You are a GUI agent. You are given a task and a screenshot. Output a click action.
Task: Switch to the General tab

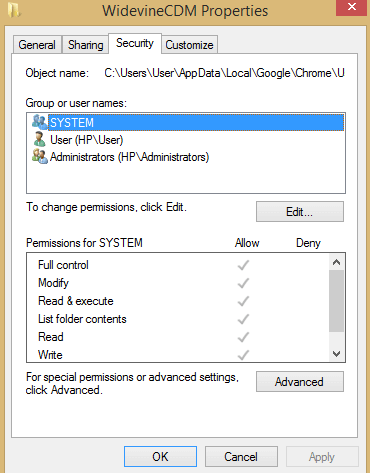click(x=37, y=45)
